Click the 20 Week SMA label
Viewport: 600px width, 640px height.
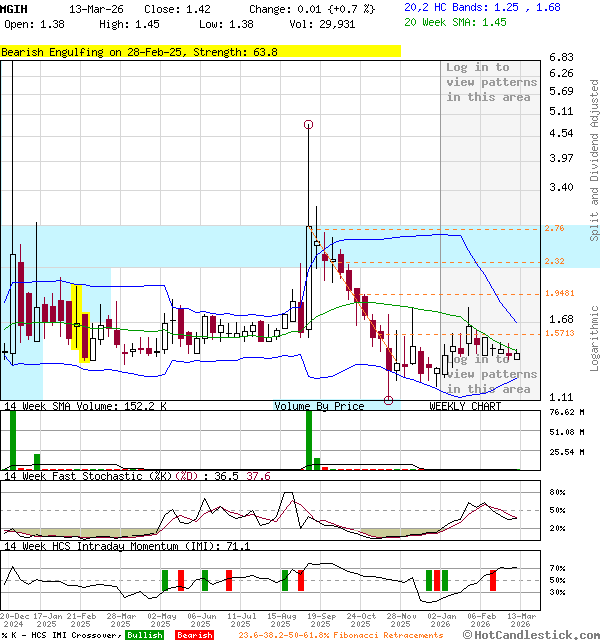tap(440, 21)
